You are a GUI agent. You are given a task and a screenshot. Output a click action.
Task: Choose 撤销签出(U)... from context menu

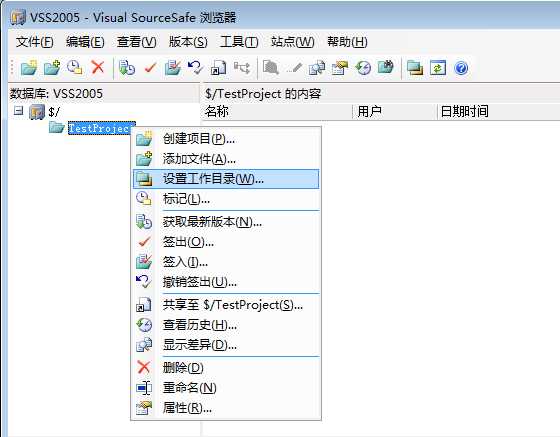(226, 282)
